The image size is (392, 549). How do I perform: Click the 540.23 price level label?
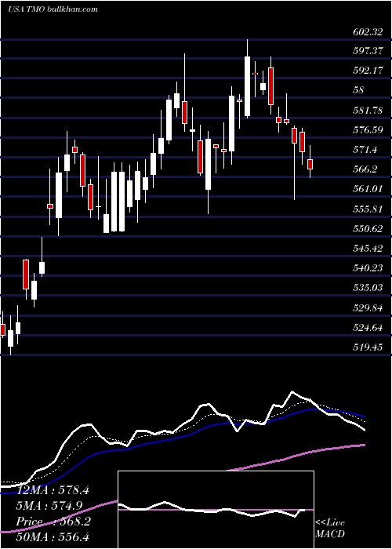[x=367, y=268]
